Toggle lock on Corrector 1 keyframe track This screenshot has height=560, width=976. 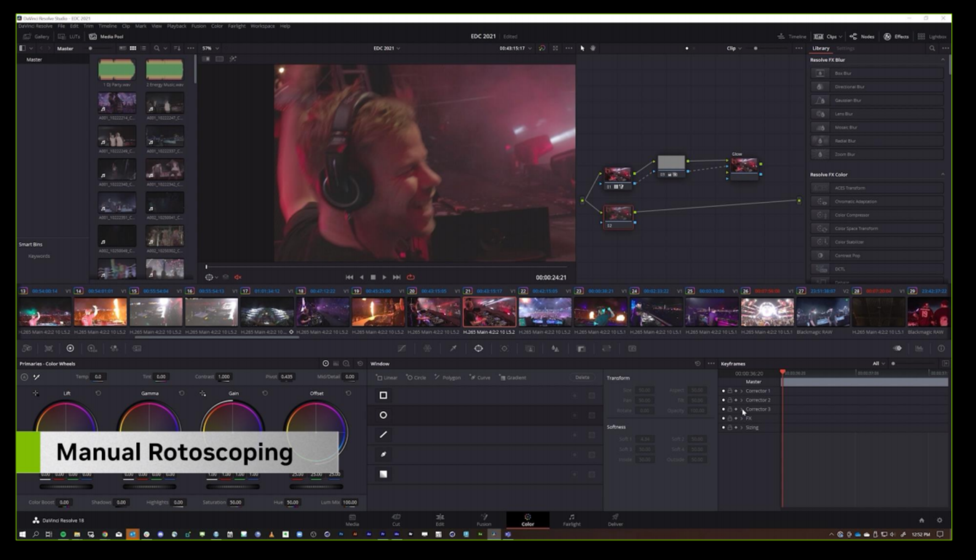tap(730, 391)
